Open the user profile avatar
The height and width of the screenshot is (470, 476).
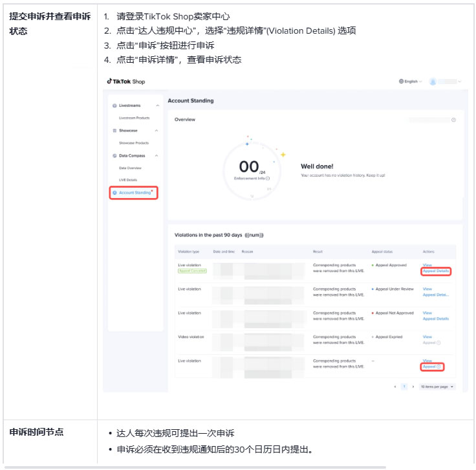click(433, 82)
